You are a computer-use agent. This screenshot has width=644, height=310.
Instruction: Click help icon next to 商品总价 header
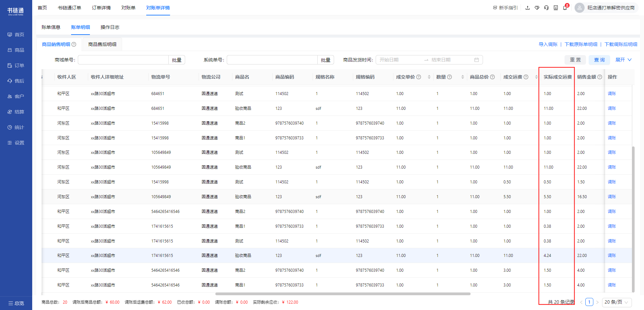click(x=492, y=77)
